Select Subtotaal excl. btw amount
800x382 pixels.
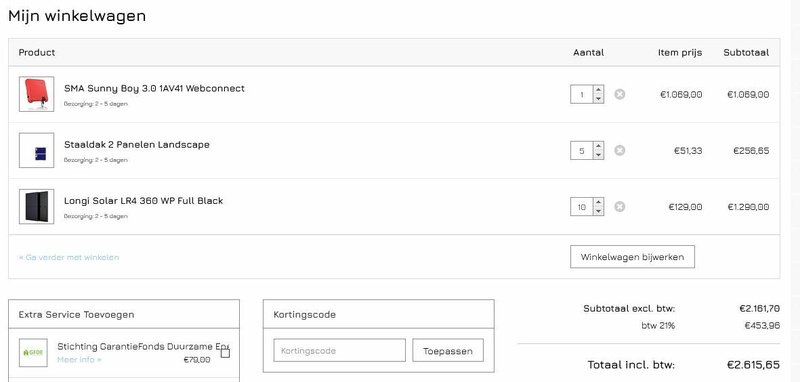click(759, 308)
